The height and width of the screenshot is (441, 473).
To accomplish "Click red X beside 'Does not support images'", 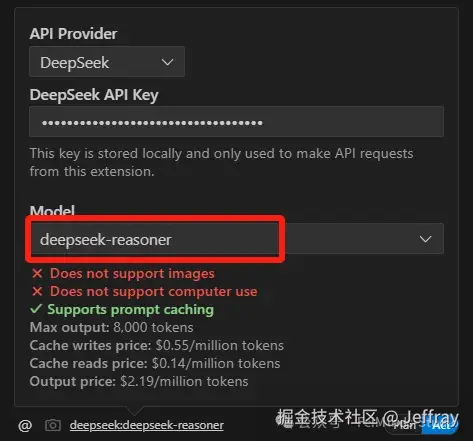I will click(37, 274).
